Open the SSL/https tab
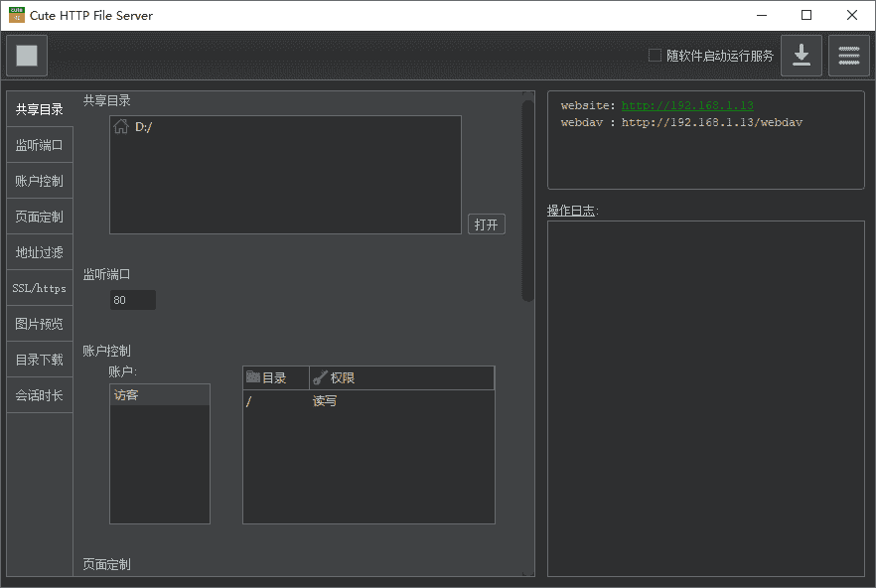 point(40,288)
